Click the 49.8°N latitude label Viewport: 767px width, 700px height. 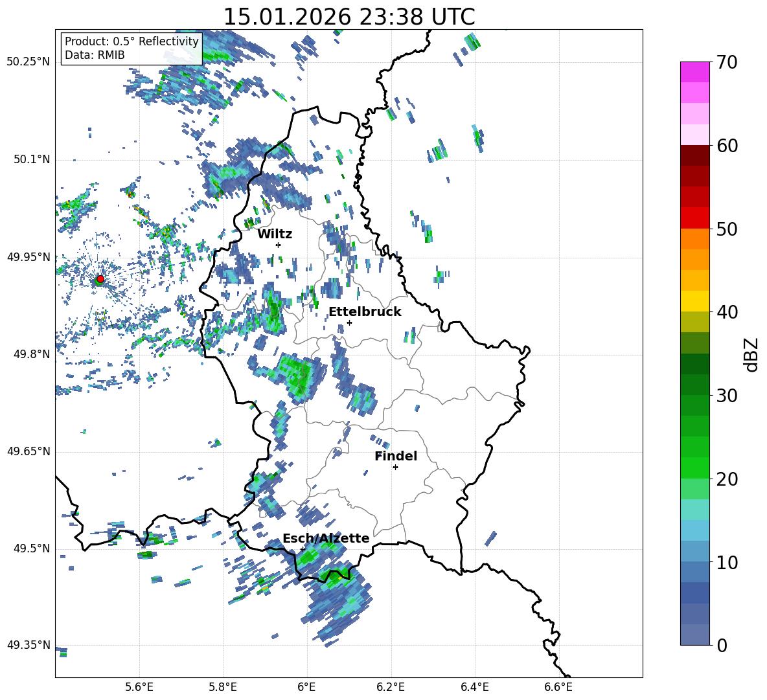[31, 354]
